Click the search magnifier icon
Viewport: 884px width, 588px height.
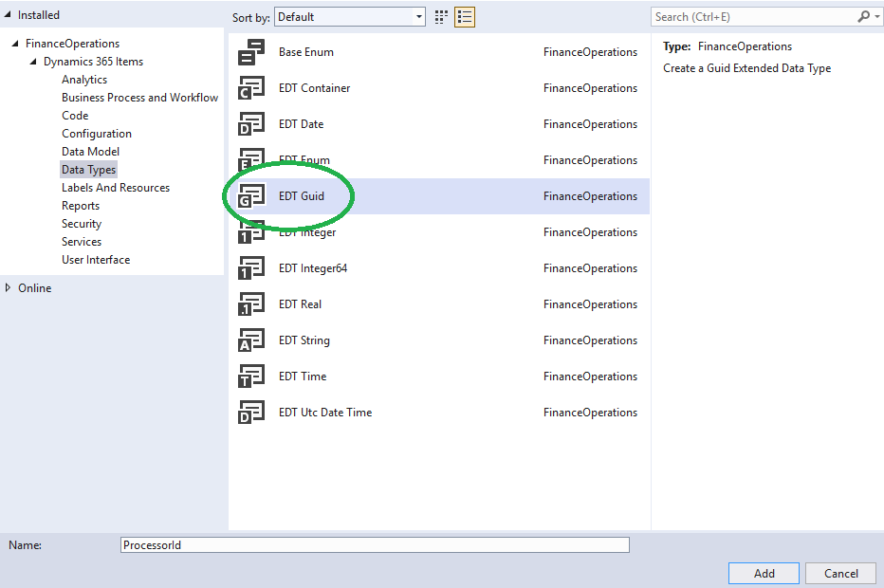(x=863, y=17)
